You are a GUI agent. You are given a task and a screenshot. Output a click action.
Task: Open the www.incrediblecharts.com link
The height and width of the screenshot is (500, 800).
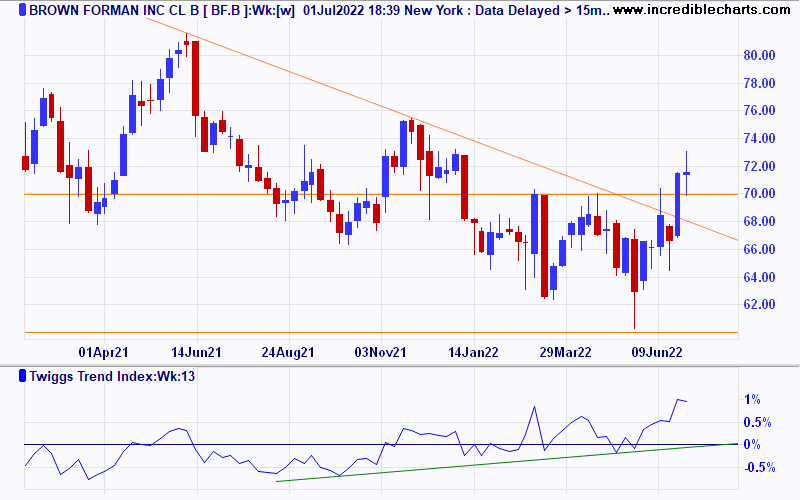(x=702, y=9)
